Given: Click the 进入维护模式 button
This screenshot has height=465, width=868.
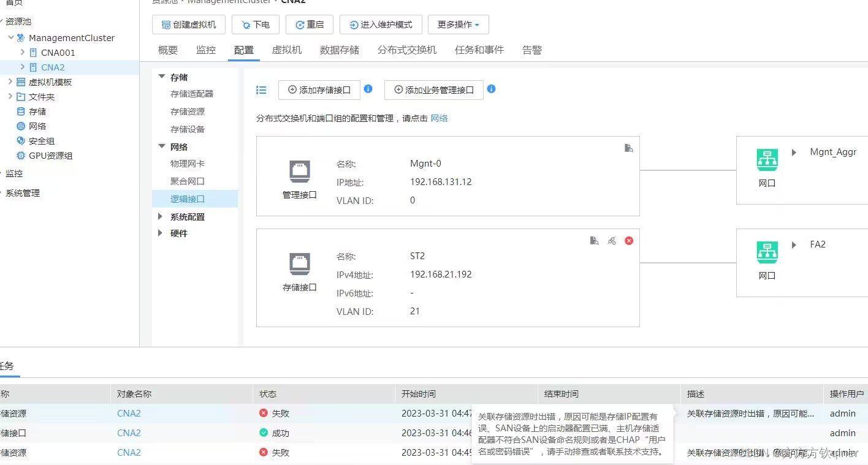Looking at the screenshot, I should coord(381,25).
